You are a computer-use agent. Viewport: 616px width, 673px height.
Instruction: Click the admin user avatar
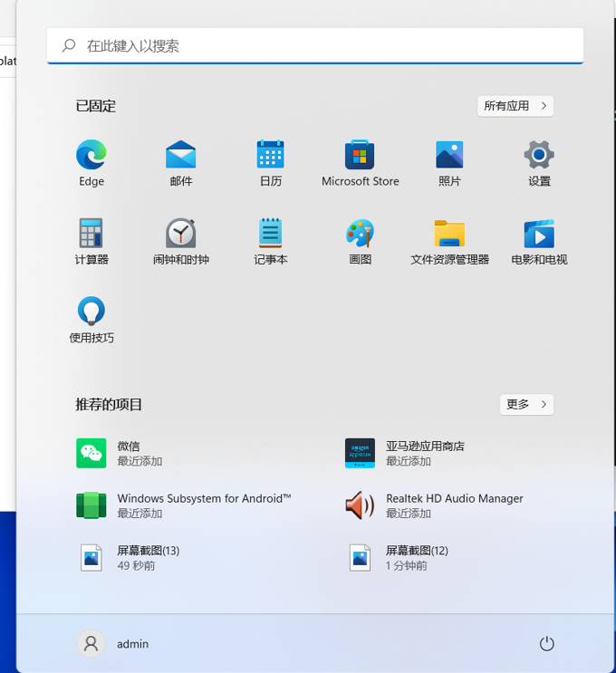pos(91,643)
